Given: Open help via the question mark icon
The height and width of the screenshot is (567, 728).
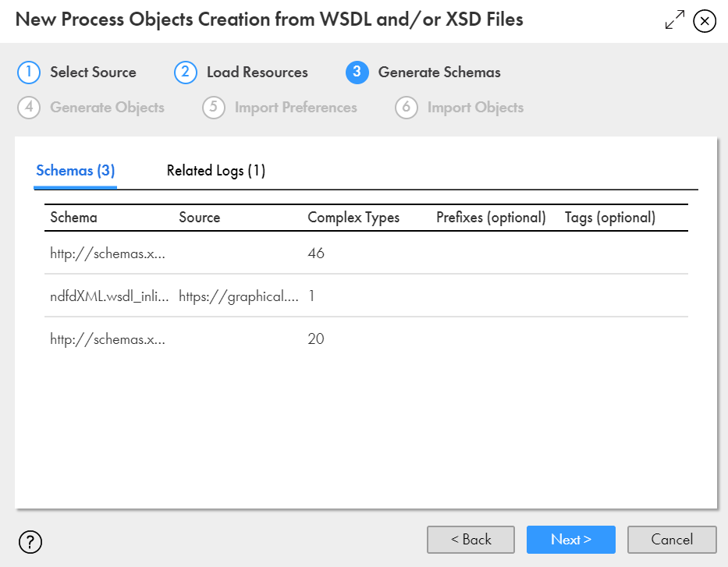Looking at the screenshot, I should (30, 541).
